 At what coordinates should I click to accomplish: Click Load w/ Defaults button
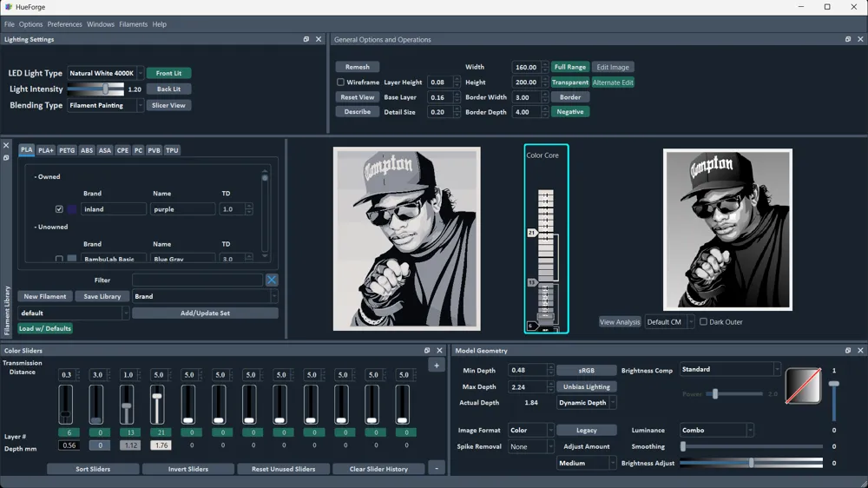pos(45,328)
